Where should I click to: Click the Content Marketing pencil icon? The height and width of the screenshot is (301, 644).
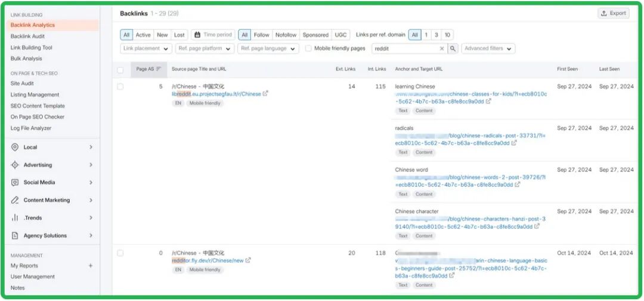(15, 201)
